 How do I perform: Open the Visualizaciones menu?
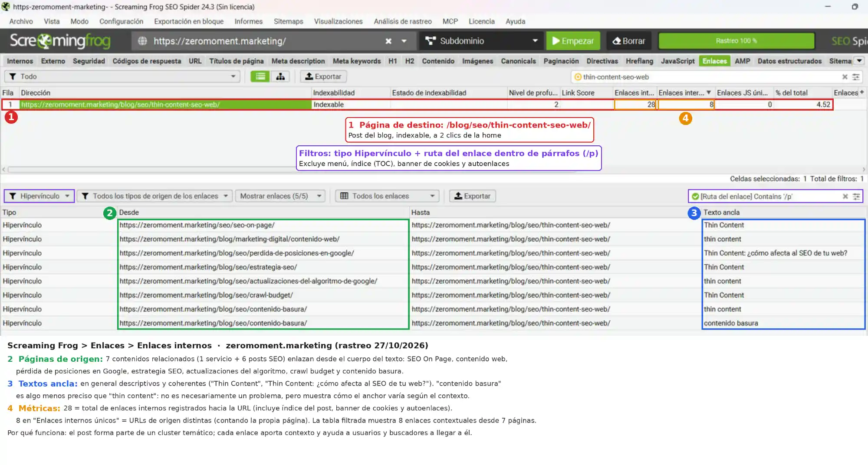338,21
